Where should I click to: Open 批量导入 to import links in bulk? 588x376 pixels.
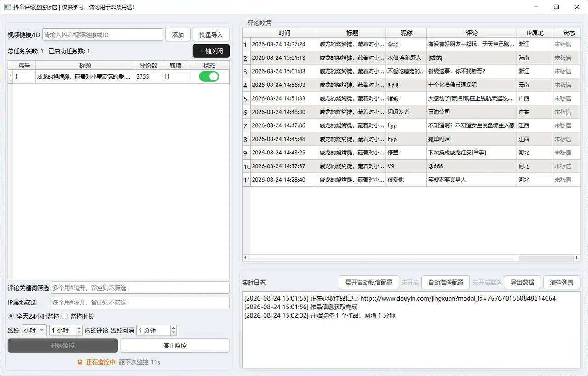211,35
